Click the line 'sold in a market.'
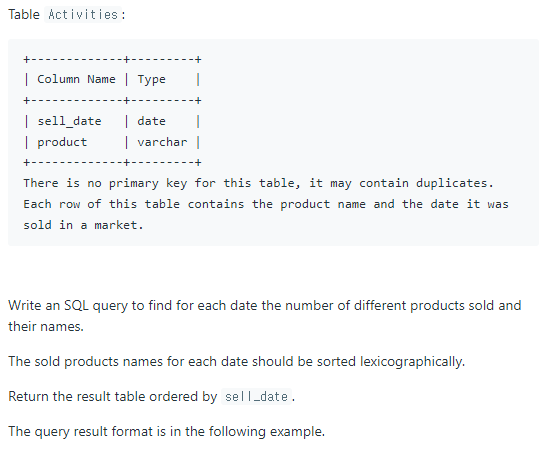 (x=83, y=225)
